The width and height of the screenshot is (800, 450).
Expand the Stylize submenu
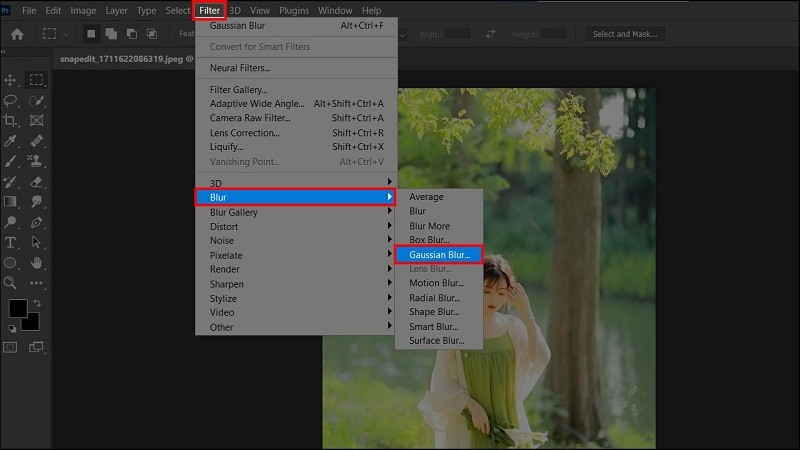click(296, 298)
